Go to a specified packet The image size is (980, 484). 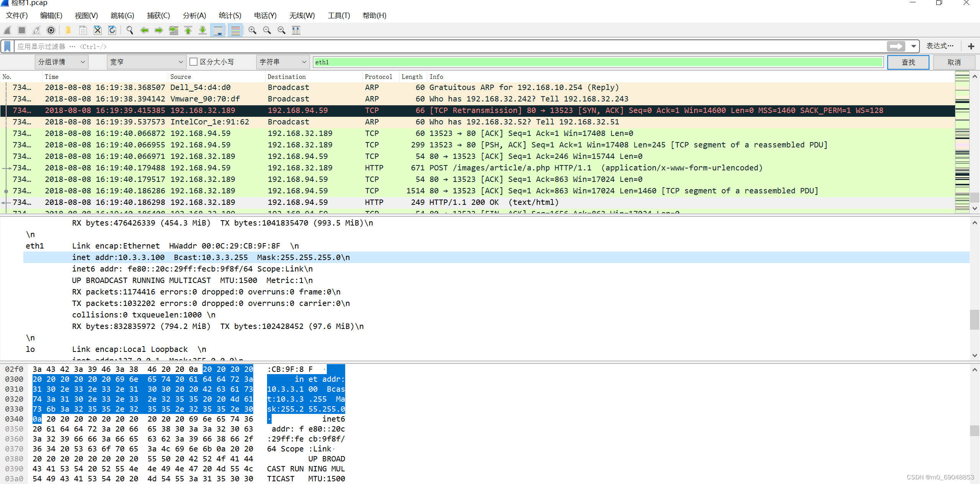[x=174, y=30]
